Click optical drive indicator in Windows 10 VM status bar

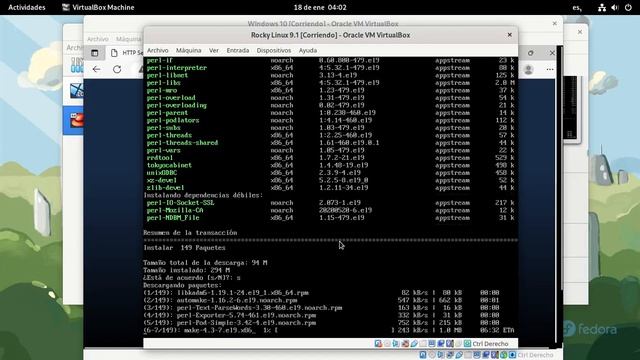[432, 355]
